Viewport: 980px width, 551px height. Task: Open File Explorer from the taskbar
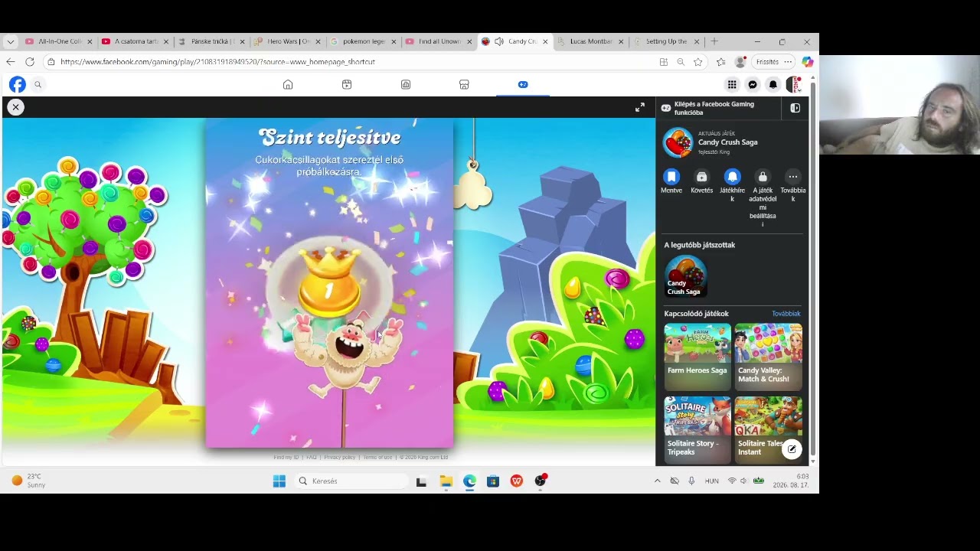[446, 481]
